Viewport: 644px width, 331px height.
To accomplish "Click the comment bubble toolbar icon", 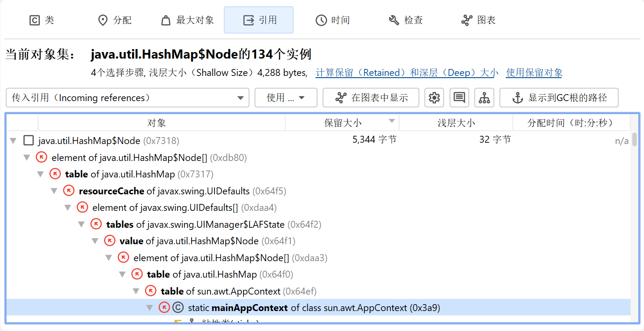I will point(459,98).
